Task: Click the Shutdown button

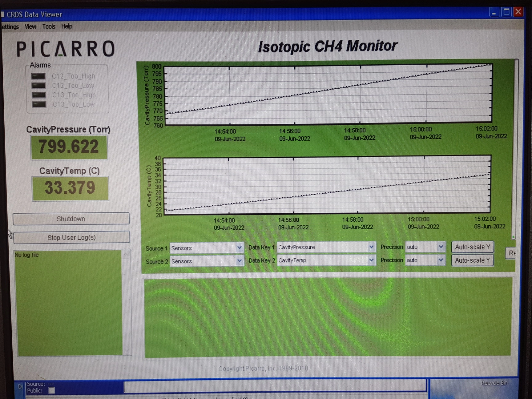Action: pos(71,219)
